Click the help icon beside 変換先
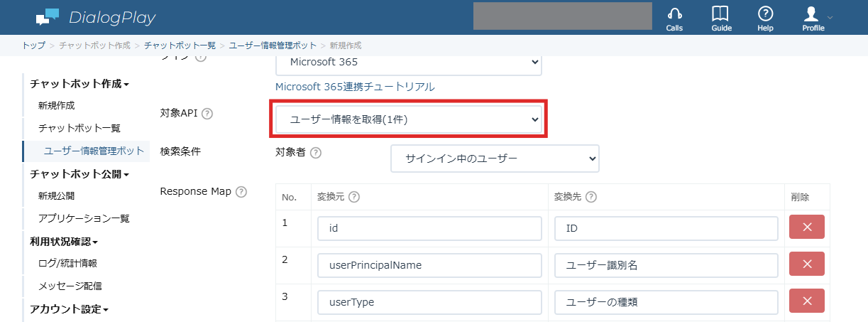Screen dimensions: 868x322 coord(590,197)
